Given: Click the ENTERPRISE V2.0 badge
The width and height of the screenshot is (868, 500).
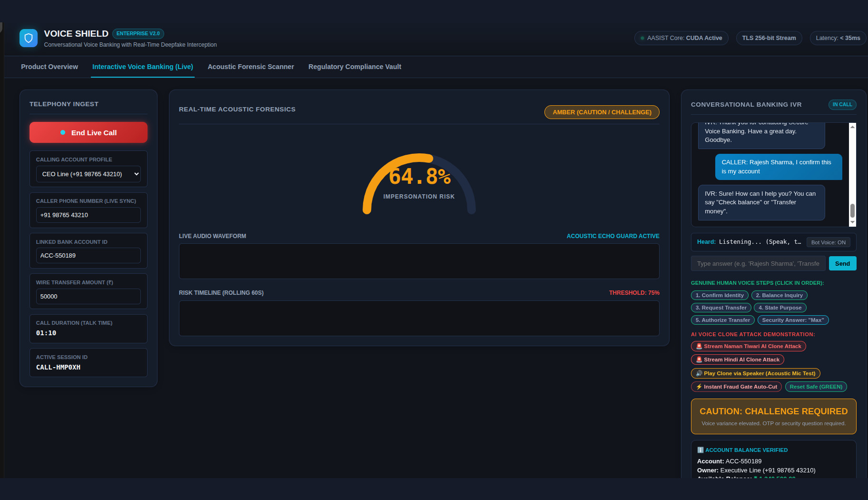Looking at the screenshot, I should click(138, 33).
